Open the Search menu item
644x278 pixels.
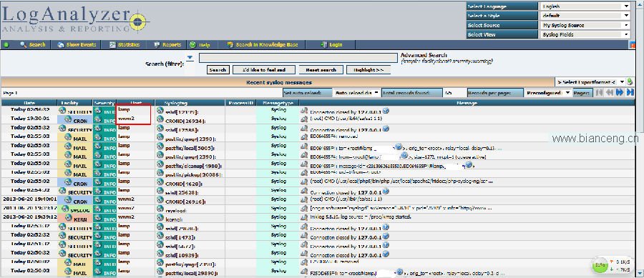tap(33, 45)
